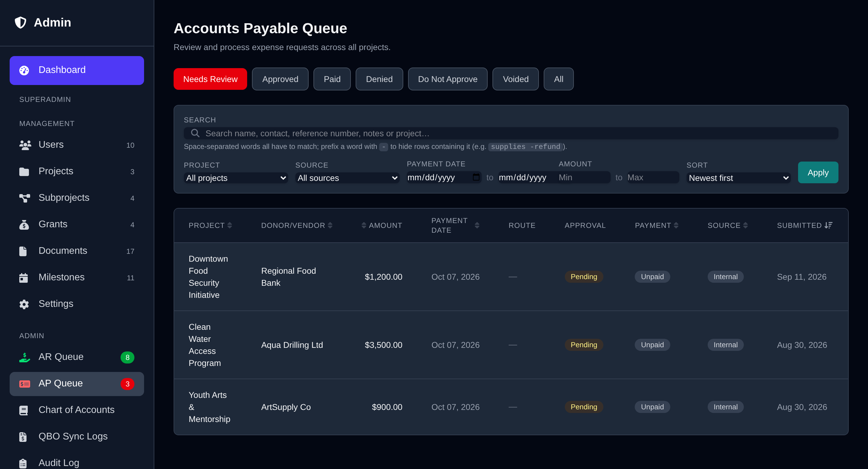Image resolution: width=868 pixels, height=469 pixels.
Task: Click Youth Arts & Mentorship project name
Action: tap(209, 407)
